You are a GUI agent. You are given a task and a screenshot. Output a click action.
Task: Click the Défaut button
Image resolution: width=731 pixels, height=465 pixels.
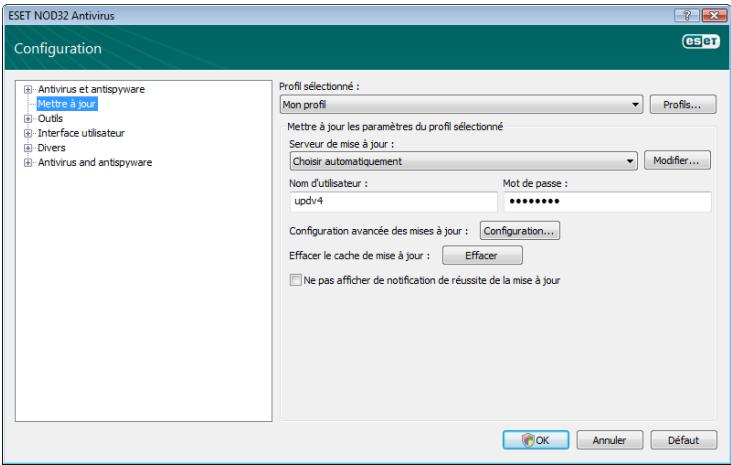pyautogui.click(x=683, y=440)
